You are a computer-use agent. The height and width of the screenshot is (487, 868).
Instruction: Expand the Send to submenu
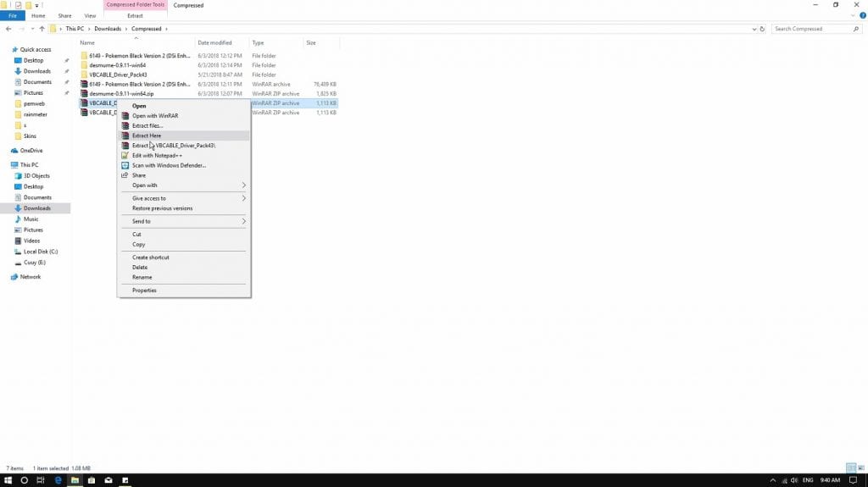pyautogui.click(x=183, y=221)
